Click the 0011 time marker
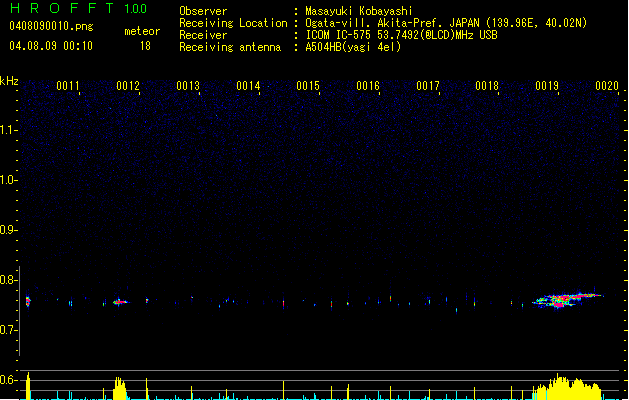The height and width of the screenshot is (400, 629). (67, 86)
